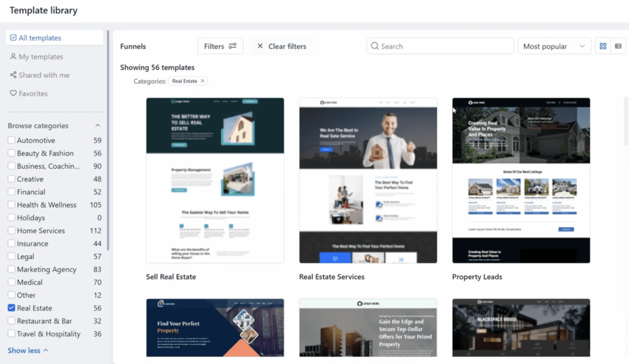Open the Filters button
Image resolution: width=629 pixels, height=364 pixels.
point(221,46)
